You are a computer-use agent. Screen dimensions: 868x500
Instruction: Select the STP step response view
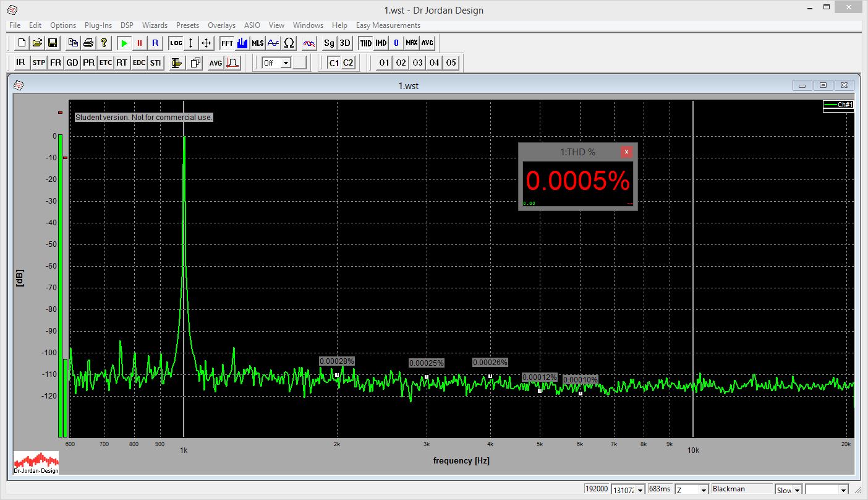(x=39, y=62)
